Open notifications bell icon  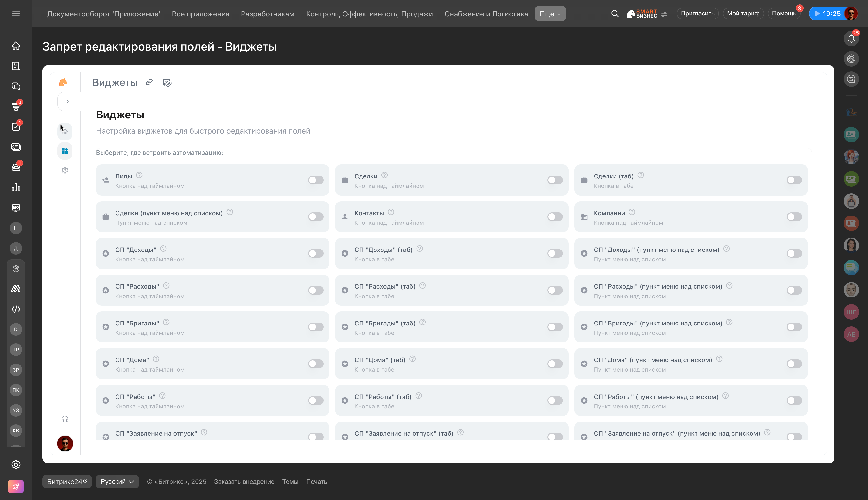coord(851,39)
